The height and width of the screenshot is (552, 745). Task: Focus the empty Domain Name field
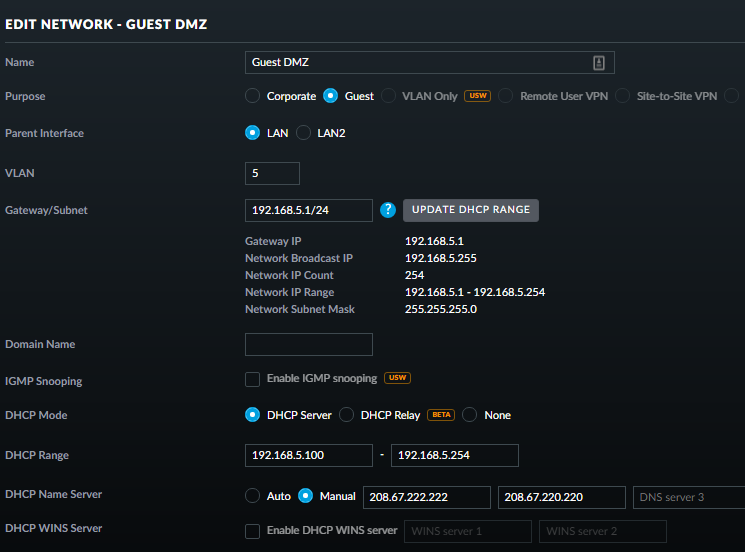point(308,344)
